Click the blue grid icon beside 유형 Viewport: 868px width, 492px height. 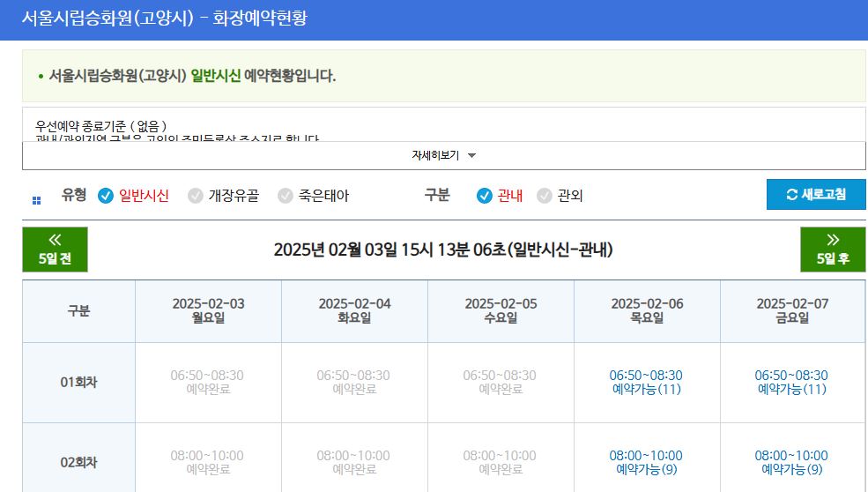36,200
